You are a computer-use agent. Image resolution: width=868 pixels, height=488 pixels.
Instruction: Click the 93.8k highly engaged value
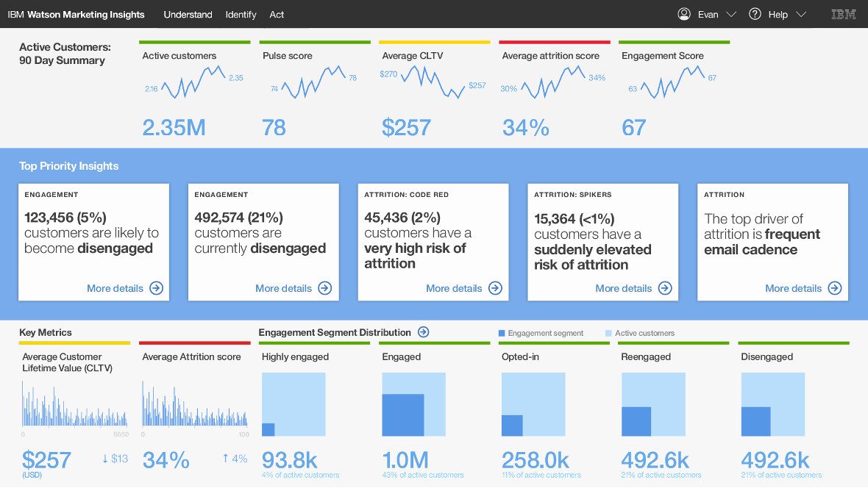click(290, 460)
